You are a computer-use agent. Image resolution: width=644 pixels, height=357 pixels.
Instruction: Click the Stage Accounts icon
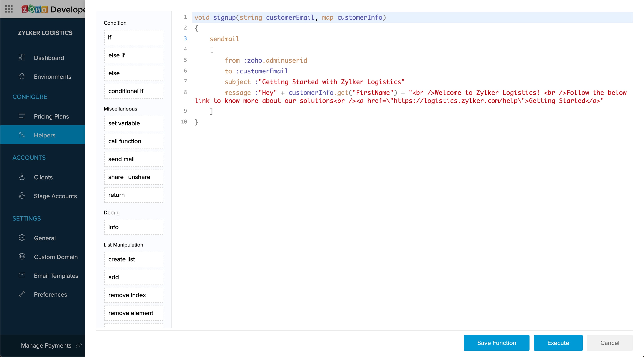pyautogui.click(x=22, y=196)
